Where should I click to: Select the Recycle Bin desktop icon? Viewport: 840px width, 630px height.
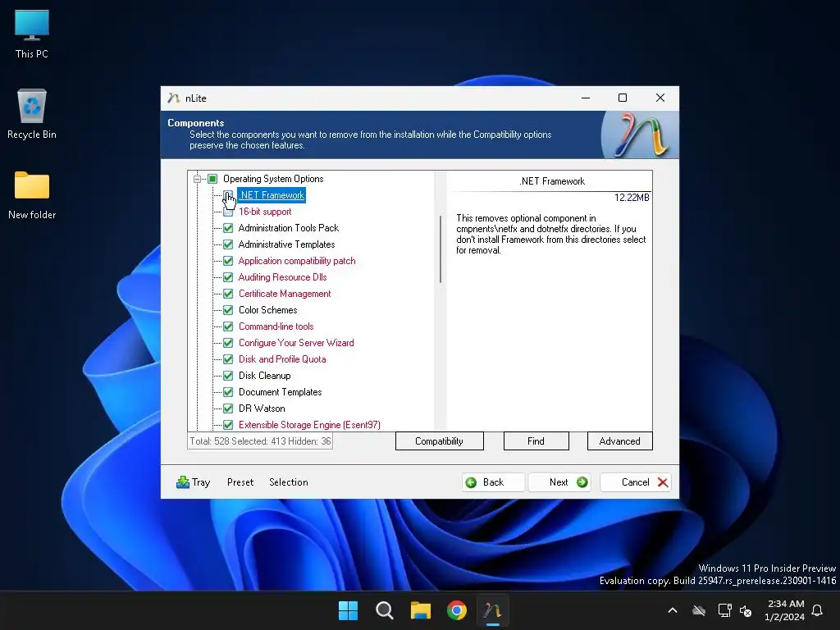(x=32, y=114)
